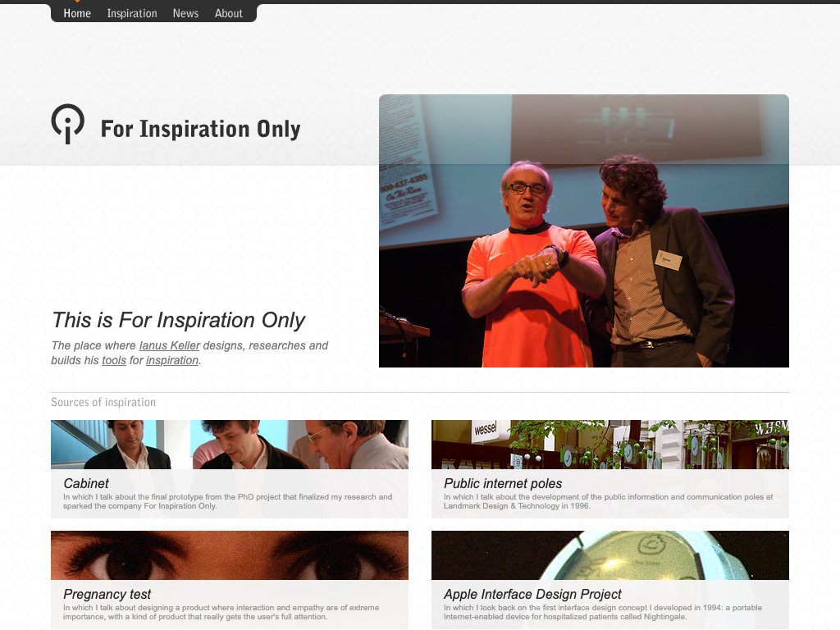Open the Home menu item
This screenshot has width=840, height=630.
pyautogui.click(x=77, y=13)
